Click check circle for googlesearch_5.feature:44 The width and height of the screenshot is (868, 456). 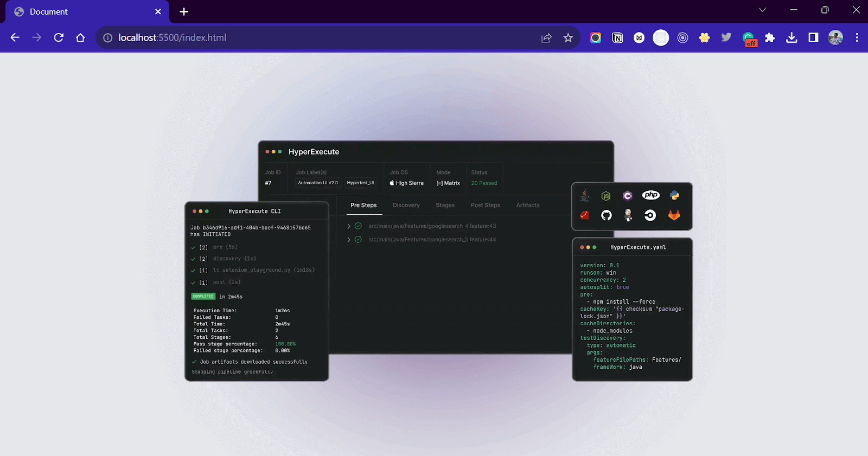coord(358,240)
